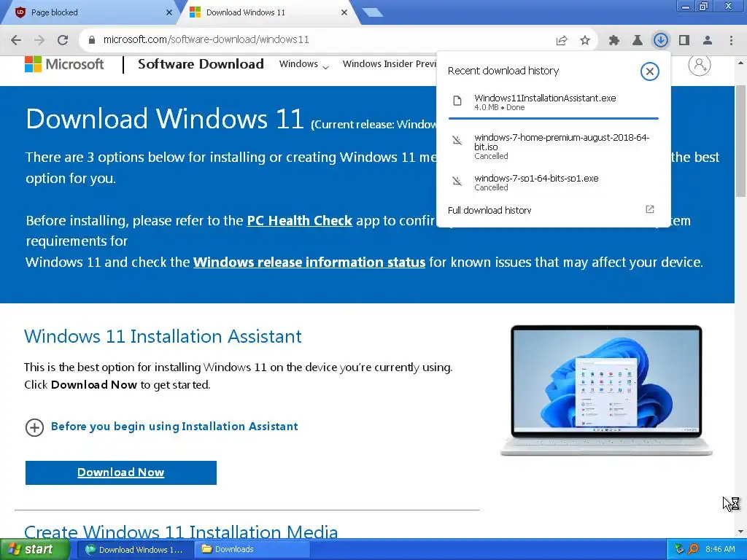Open the Chrome profile icon
This screenshot has height=560, width=747.
coord(708,41)
